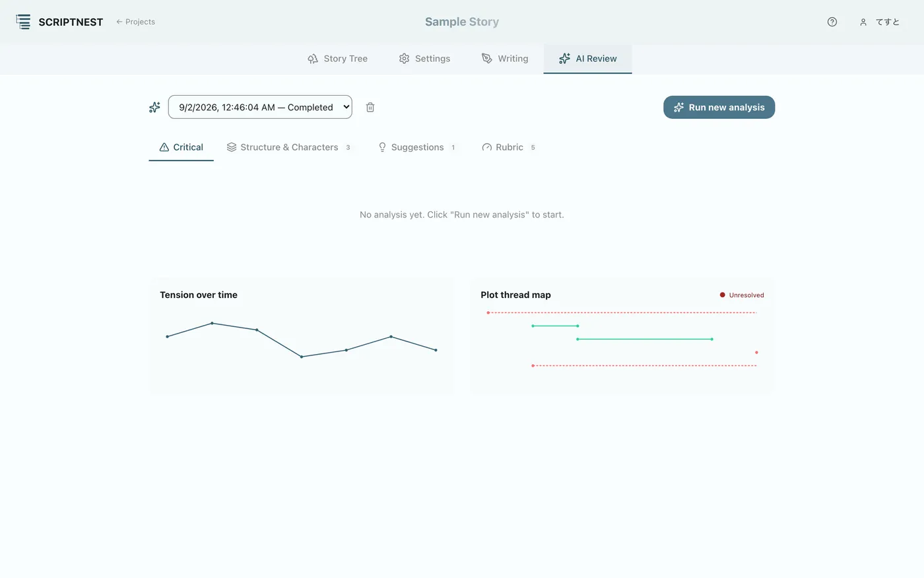Click the Tension over time heading
This screenshot has height=578, width=924.
coord(199,295)
